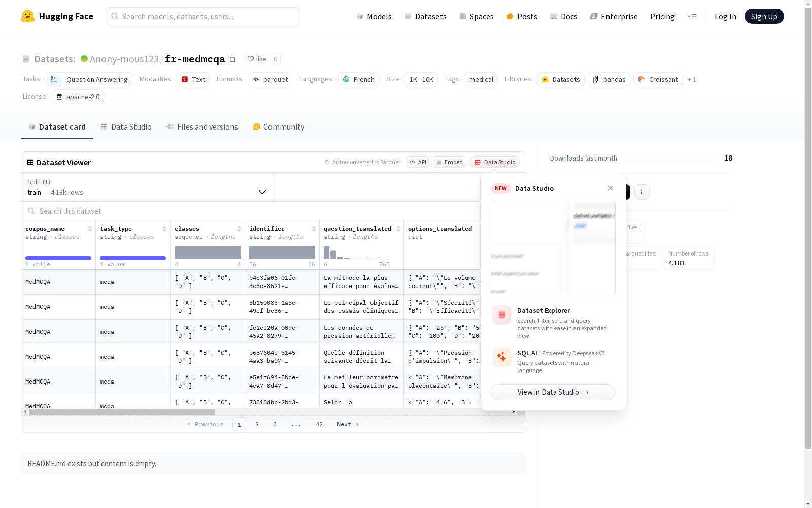Screen dimensions: 812x508
Task: Switch to the Dataset card tab
Action: (x=57, y=127)
